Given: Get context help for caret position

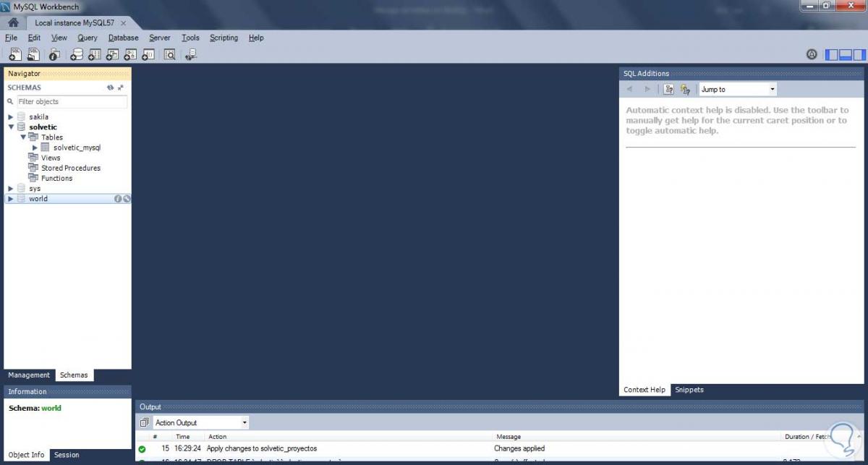Looking at the screenshot, I should 669,89.
